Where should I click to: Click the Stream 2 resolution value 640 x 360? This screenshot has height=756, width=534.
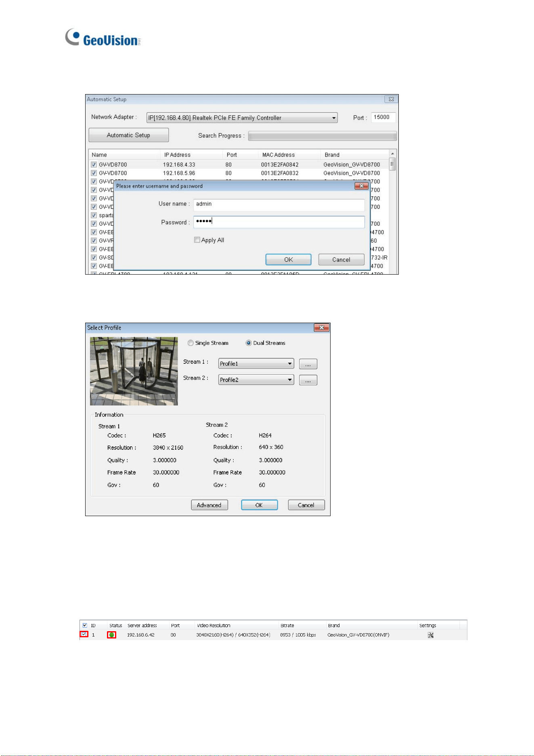pos(271,447)
